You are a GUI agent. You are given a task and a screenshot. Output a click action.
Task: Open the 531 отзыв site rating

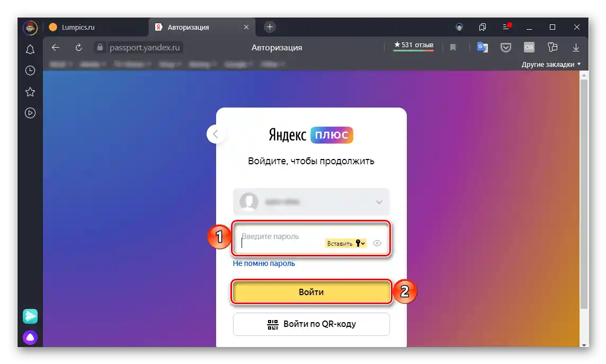point(414,46)
